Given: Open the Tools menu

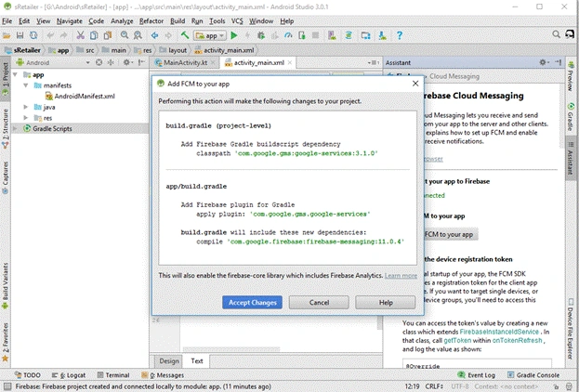Looking at the screenshot, I should click(217, 21).
